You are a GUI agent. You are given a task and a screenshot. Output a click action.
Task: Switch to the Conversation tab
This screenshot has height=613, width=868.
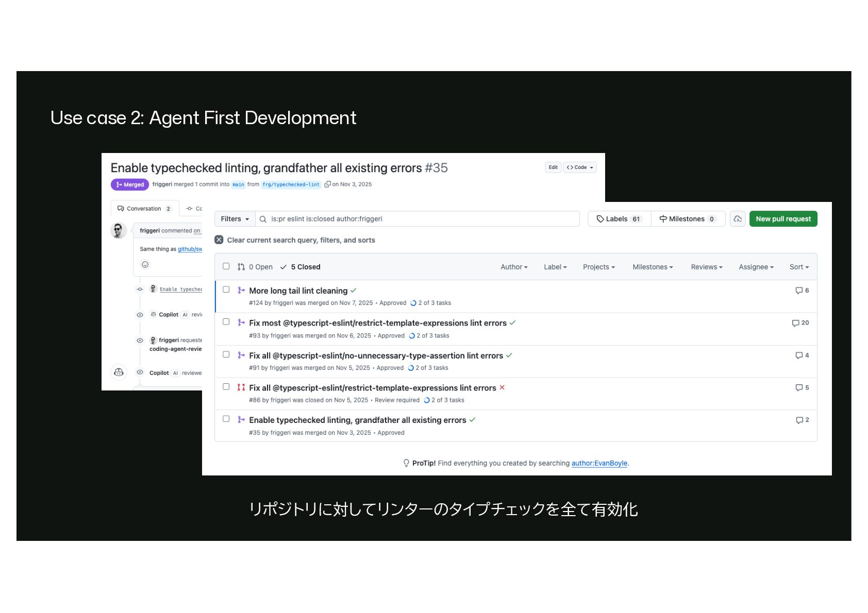click(x=144, y=209)
